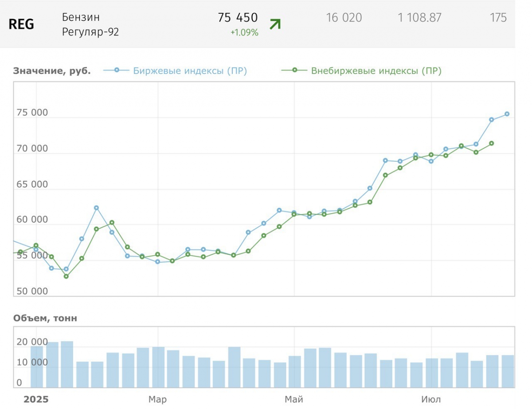
Task: Select the last blue data point on chart
Action: 507,114
